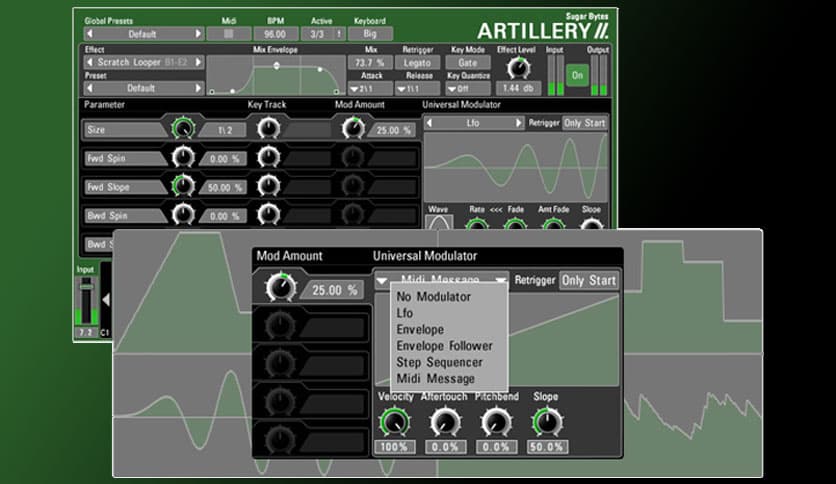Choose Lfo from the modulator list
The width and height of the screenshot is (836, 484).
coord(405,313)
